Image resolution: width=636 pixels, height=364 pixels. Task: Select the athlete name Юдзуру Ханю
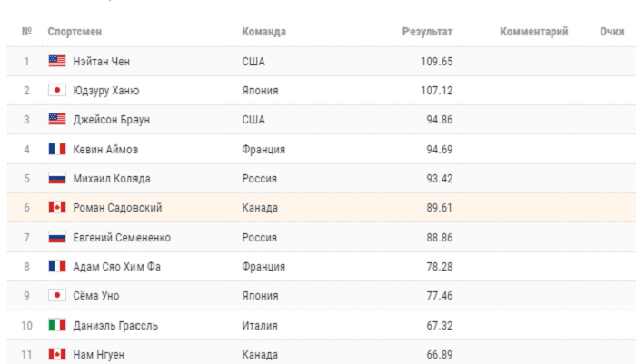(106, 91)
